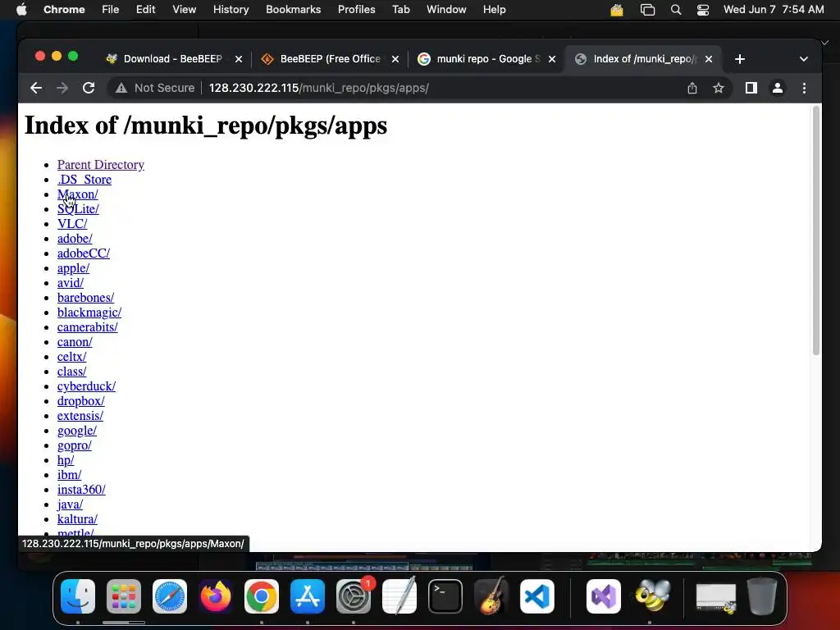Open App Store from the Dock

click(308, 596)
